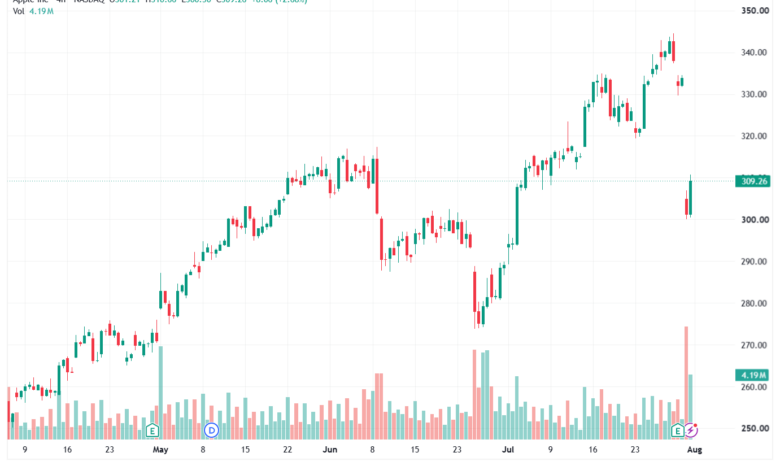Click the Vol indicator label

(18, 11)
